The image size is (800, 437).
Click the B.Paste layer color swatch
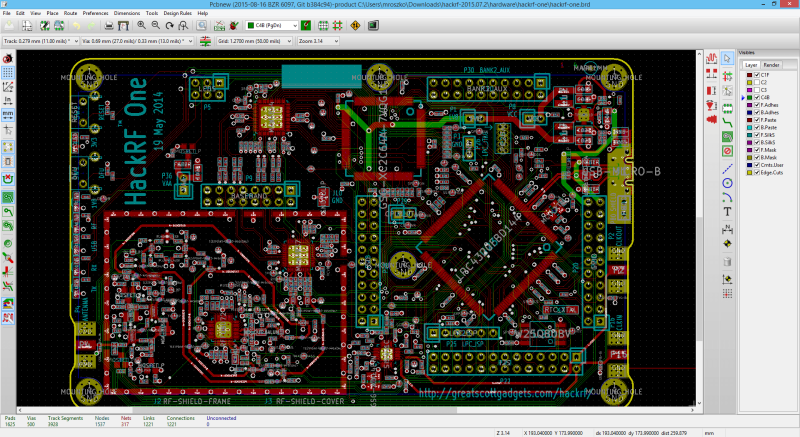tap(749, 127)
